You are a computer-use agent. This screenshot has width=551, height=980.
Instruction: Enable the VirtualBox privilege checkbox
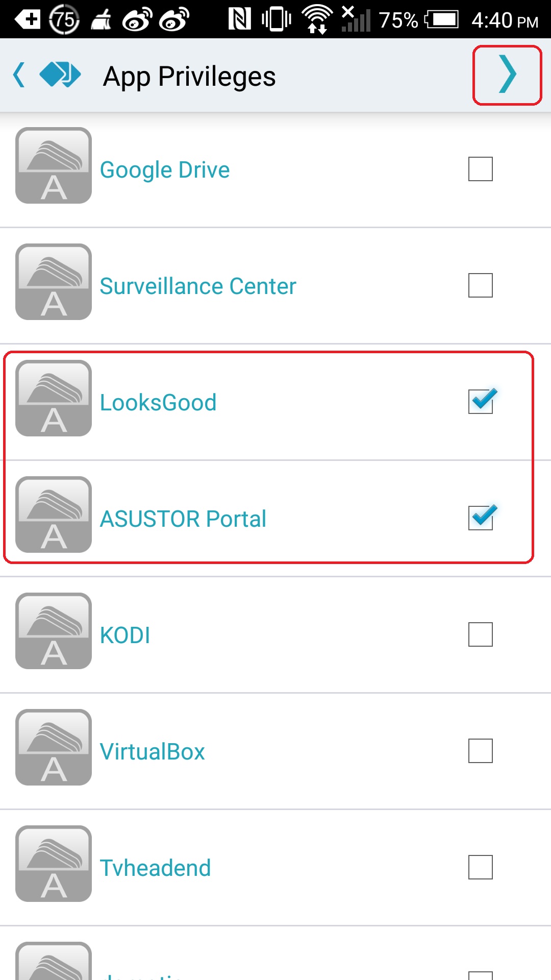coord(481,751)
